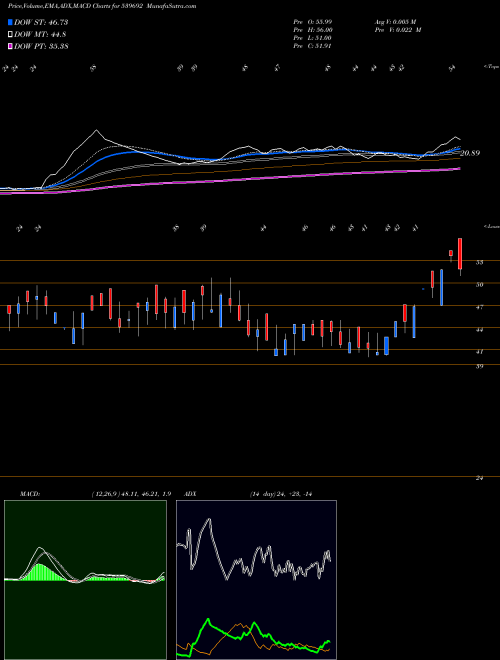Viewport: 500px width, 660px height.
Task: Click the 24 price axis label
Action: (479, 478)
